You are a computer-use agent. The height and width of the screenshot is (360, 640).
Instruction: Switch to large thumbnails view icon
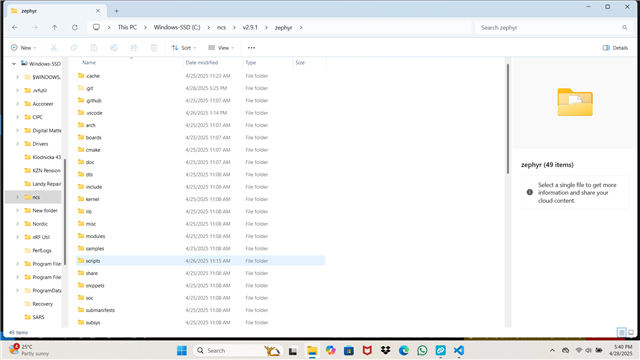coord(631,332)
